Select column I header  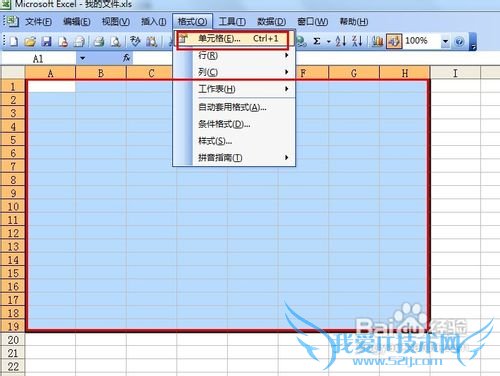(455, 73)
